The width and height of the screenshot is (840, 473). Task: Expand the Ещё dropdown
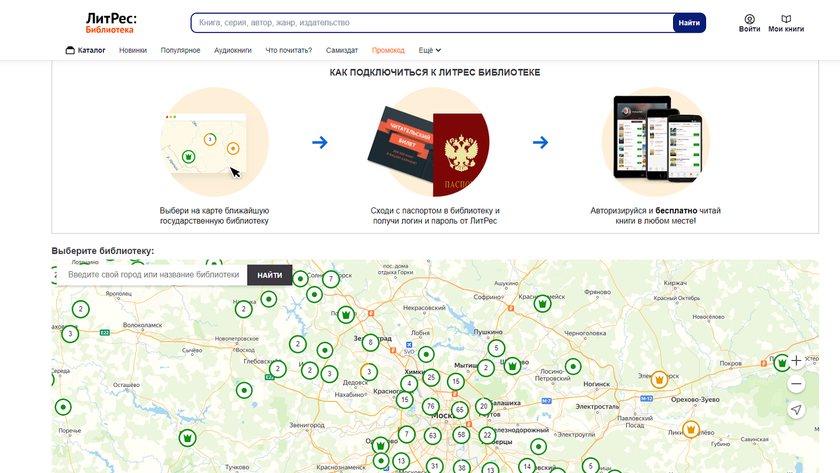tap(430, 50)
